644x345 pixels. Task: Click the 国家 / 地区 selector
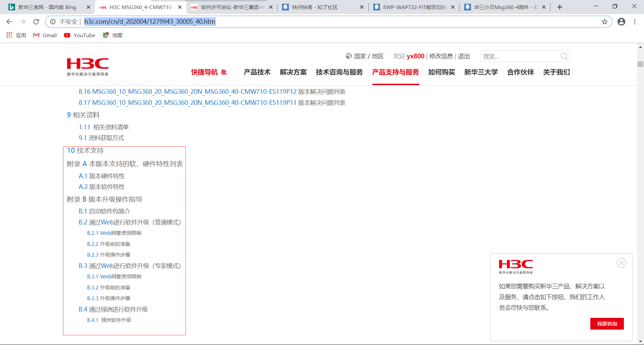point(369,56)
